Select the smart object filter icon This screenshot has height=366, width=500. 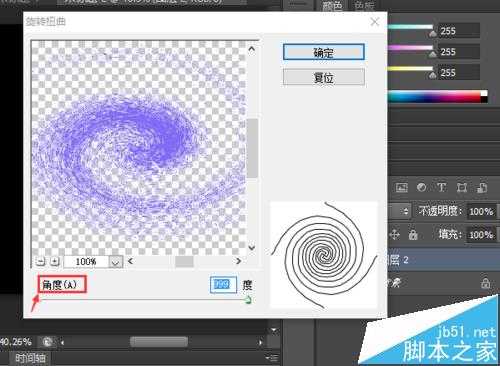point(482,188)
